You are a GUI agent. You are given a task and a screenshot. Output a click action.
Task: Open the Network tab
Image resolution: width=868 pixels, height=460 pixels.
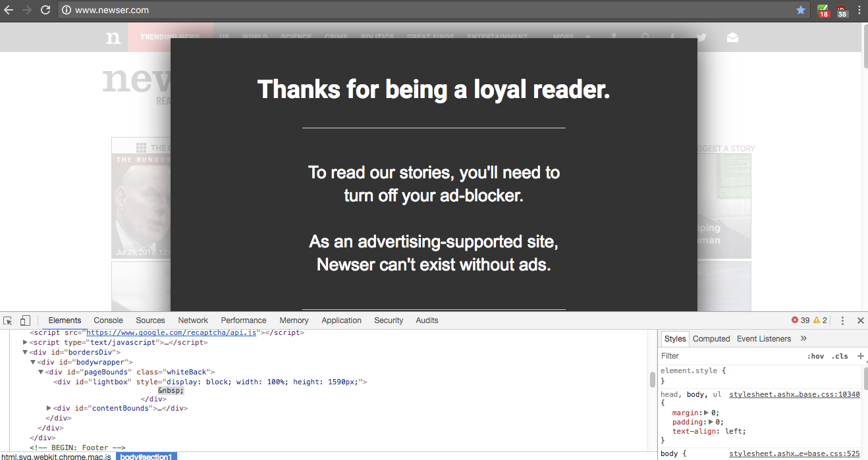coord(193,320)
